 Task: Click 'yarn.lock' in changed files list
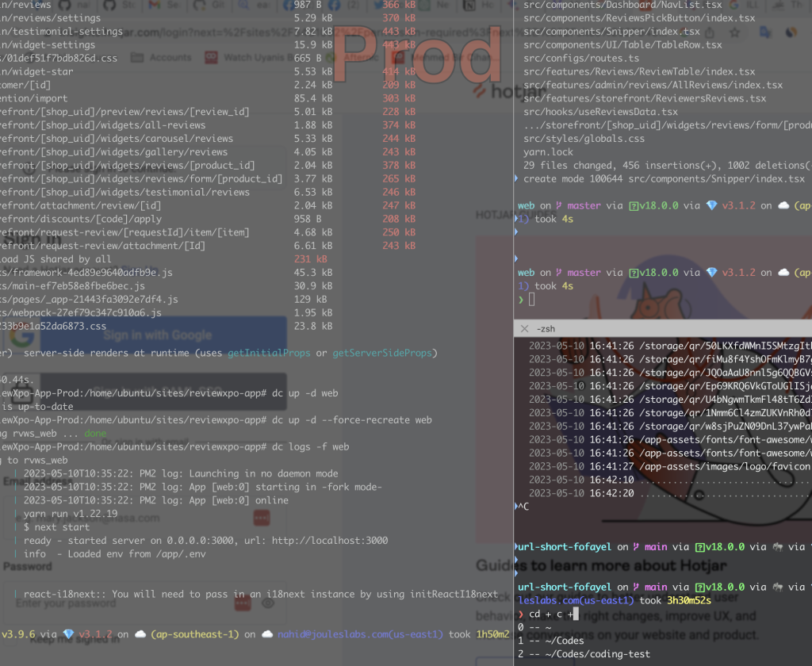[548, 151]
